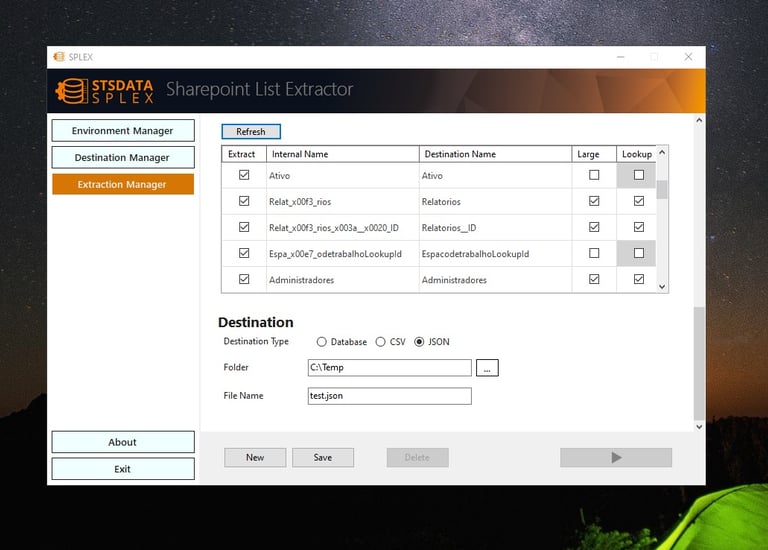Viewport: 768px width, 550px height.
Task: Save the current extraction
Action: tap(323, 457)
